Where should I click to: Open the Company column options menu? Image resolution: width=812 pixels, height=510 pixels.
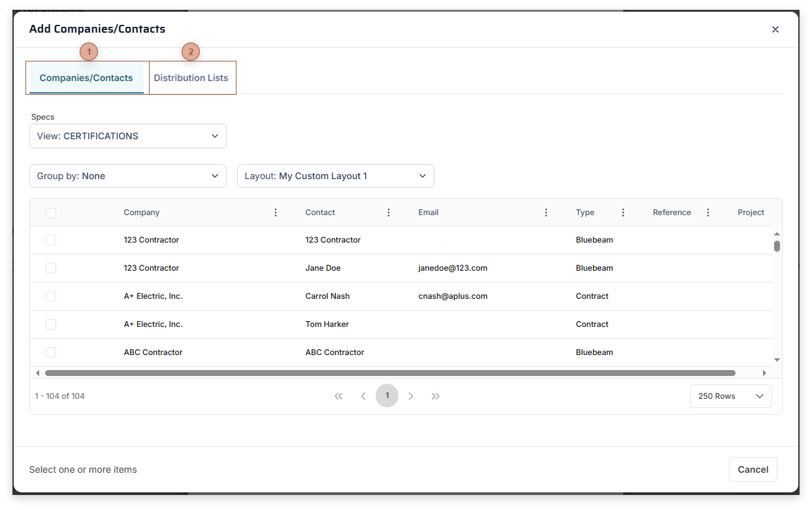point(275,212)
